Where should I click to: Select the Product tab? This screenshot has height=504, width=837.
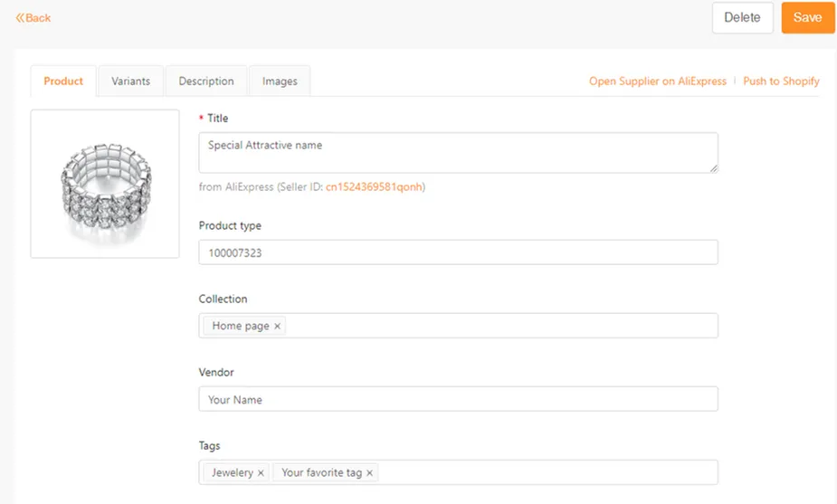pos(63,81)
